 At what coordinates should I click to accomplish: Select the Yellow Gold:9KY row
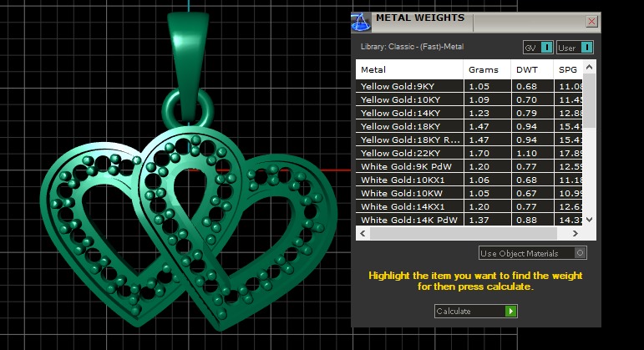tap(469, 86)
